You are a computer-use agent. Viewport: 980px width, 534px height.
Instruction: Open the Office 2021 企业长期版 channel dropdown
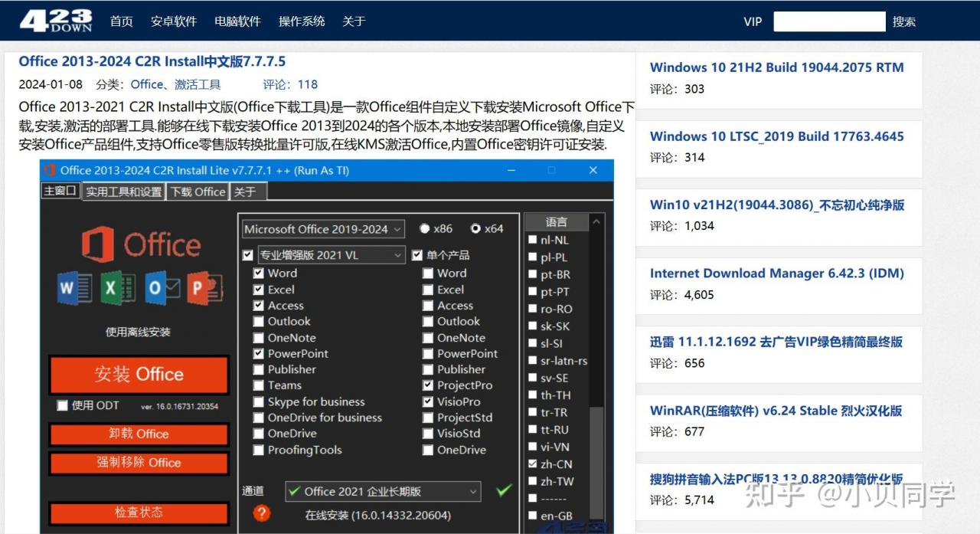click(x=383, y=491)
